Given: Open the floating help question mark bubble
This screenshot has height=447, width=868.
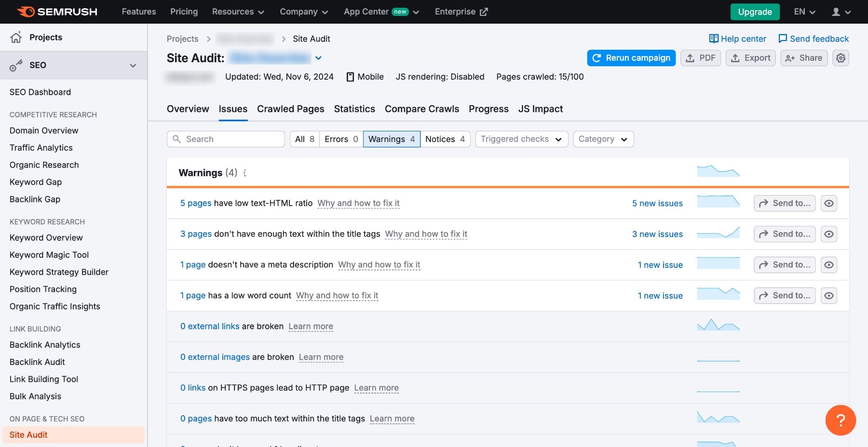Looking at the screenshot, I should (x=841, y=420).
